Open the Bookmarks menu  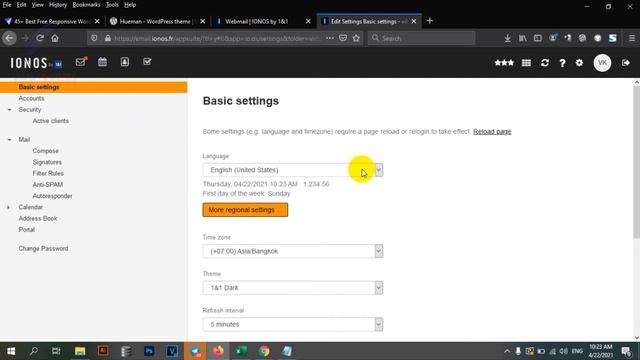(x=86, y=5)
